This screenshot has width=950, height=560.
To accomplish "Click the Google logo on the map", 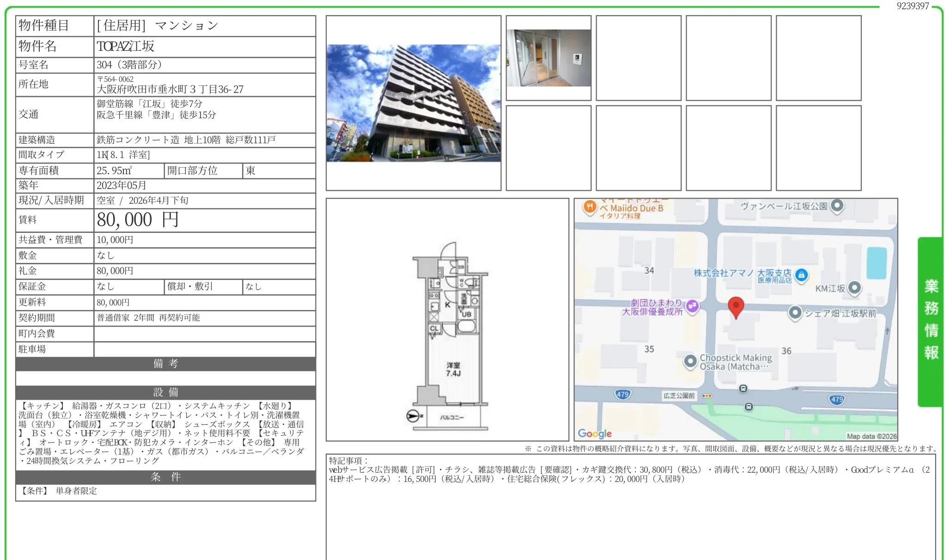I will (x=595, y=433).
